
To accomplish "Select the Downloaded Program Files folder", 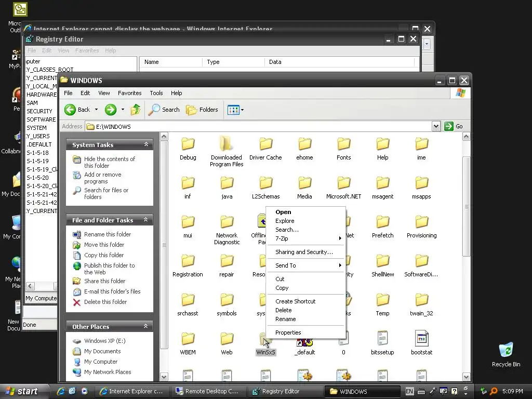I will [x=227, y=151].
